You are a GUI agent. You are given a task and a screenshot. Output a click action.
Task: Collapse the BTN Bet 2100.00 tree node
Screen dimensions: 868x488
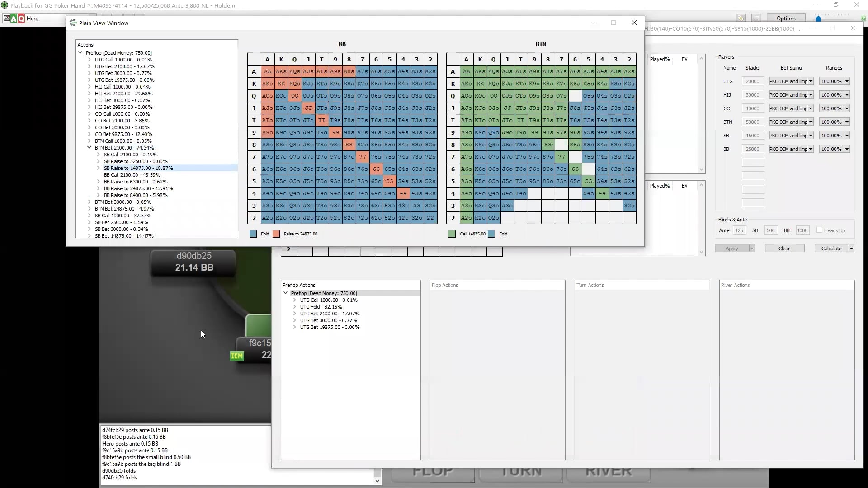pos(90,148)
